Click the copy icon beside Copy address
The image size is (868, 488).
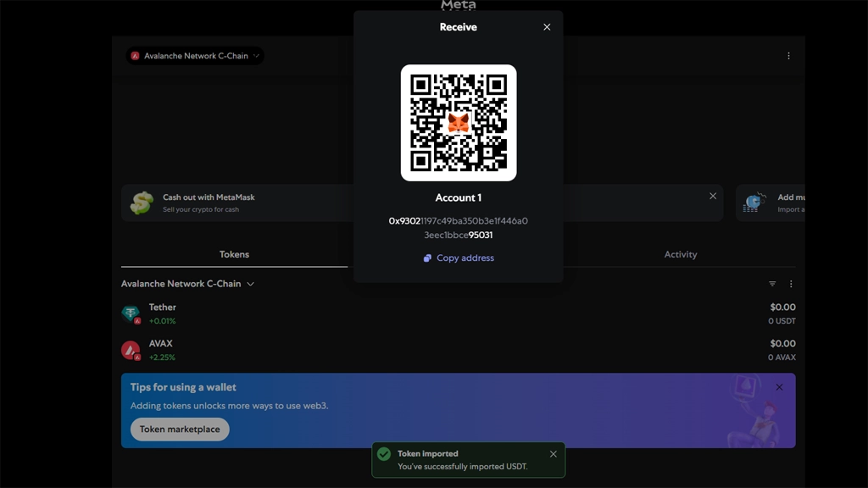tap(427, 258)
